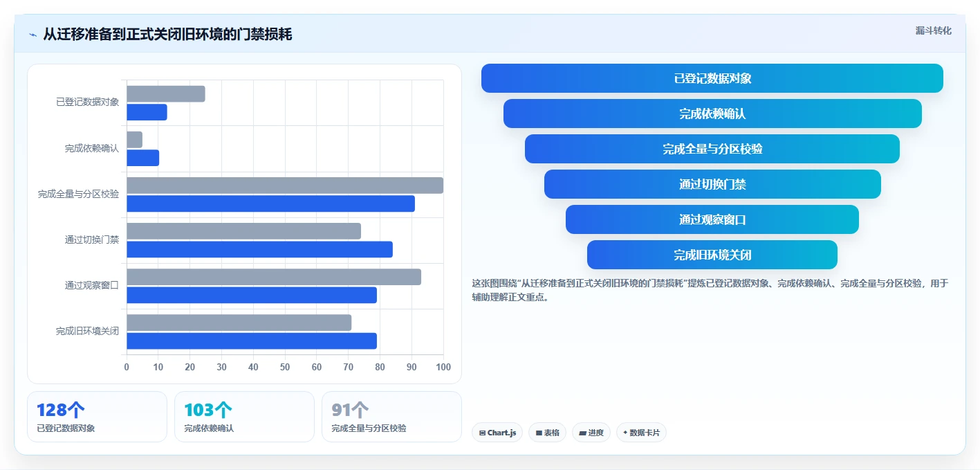Screen dimensions: 980x470
Task: Open the 103个 stat card
Action: (244, 417)
